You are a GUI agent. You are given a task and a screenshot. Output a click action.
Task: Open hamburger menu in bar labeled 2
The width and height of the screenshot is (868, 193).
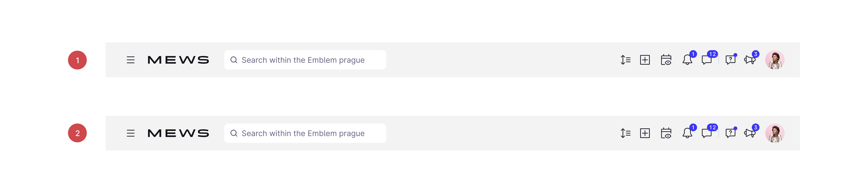[x=130, y=133]
